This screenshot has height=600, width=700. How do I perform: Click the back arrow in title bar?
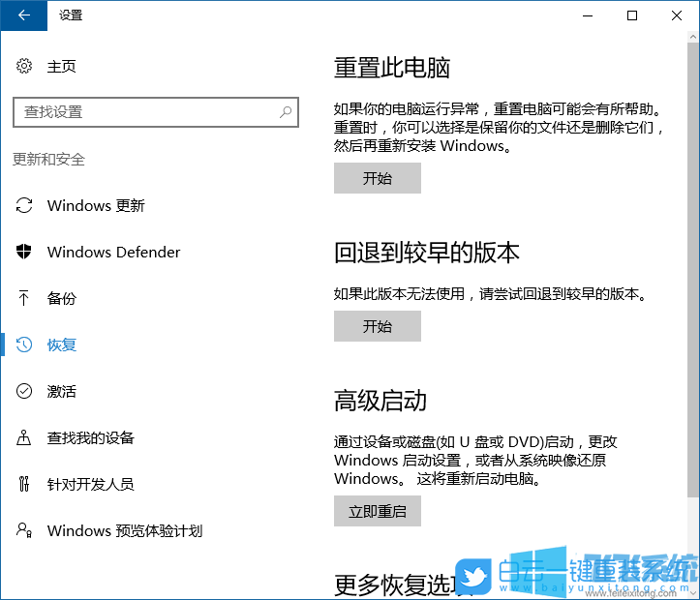pyautogui.click(x=23, y=15)
